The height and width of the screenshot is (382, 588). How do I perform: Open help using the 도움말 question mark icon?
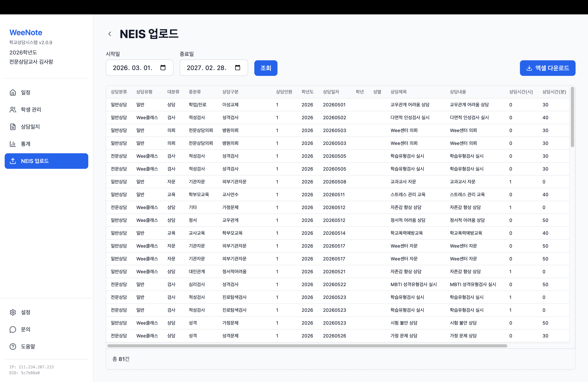tap(13, 346)
